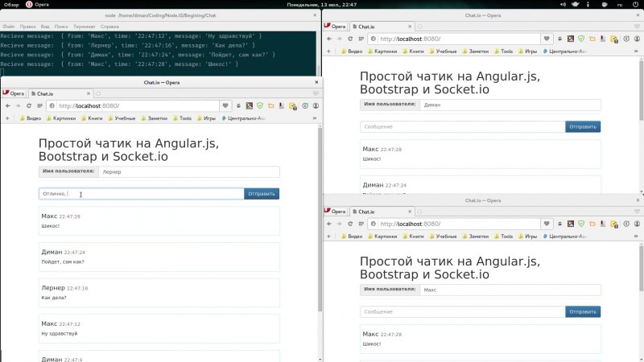Open Справка menu in the terminal
This screenshot has height=362, width=644.
(109, 27)
